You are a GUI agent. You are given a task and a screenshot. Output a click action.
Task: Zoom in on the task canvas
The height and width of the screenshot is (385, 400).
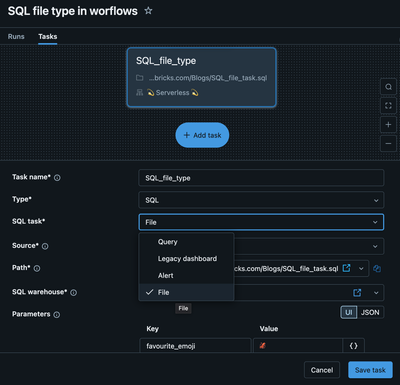388,125
